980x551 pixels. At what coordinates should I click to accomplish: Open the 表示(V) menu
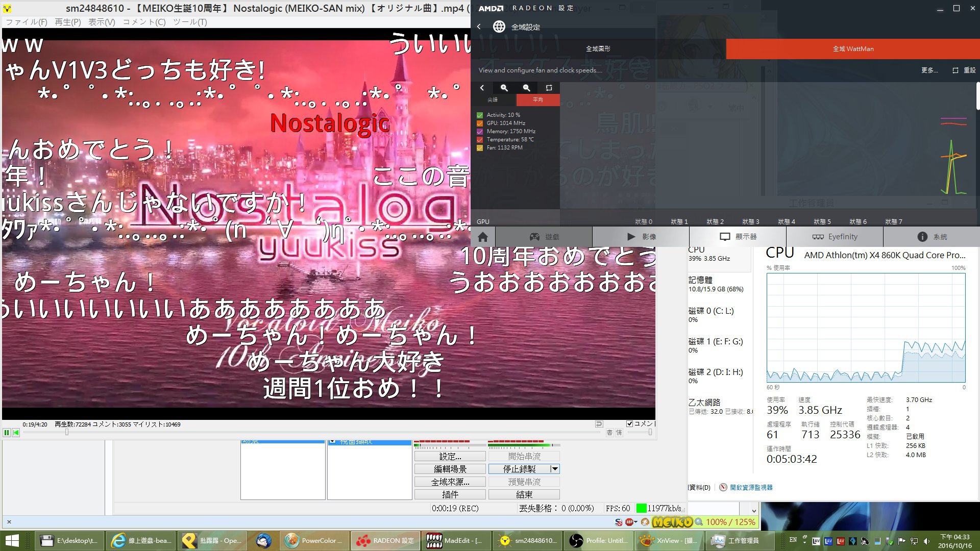(102, 22)
